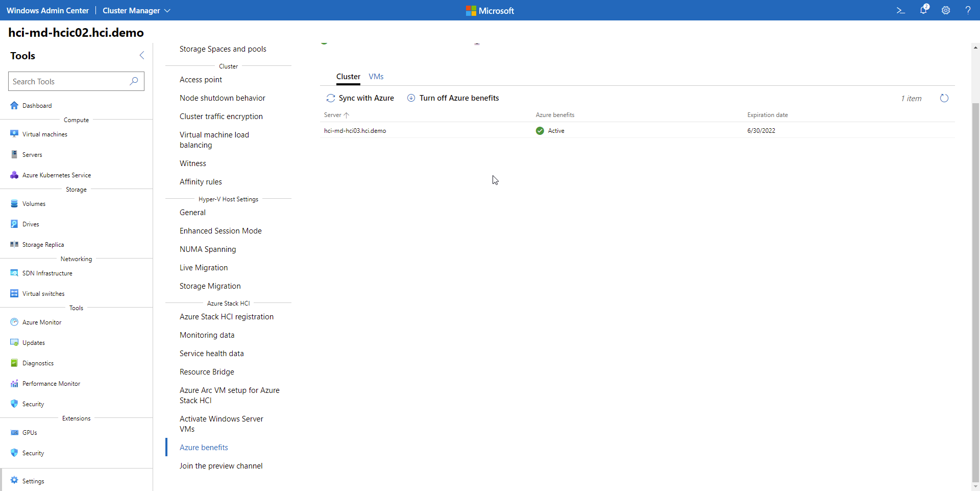Open Node shutdown behavior settings

(223, 98)
